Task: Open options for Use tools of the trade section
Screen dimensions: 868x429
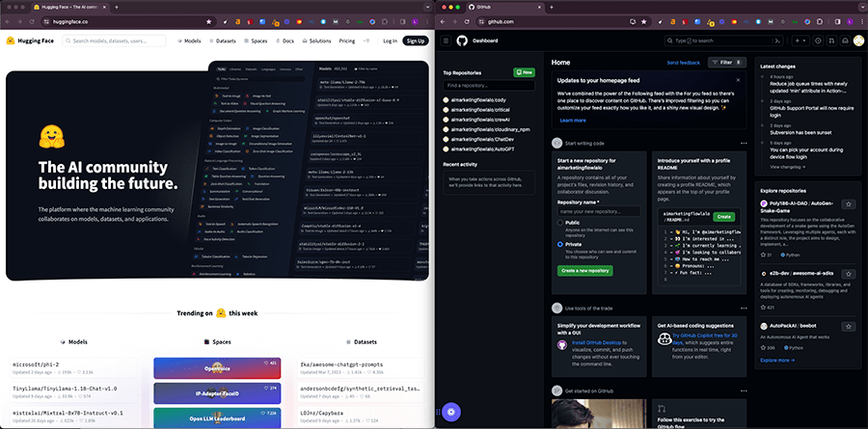Action: (744, 308)
